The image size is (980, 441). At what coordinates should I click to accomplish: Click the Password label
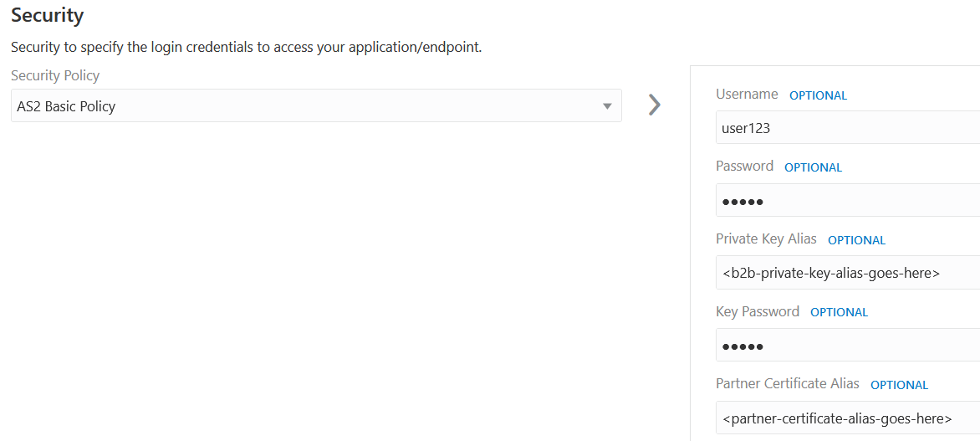(x=744, y=167)
